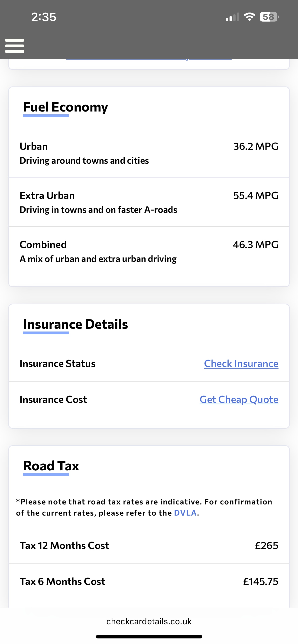Tap the 36.2 MPG urban value
Screen dimensions: 298x644
coord(256,147)
